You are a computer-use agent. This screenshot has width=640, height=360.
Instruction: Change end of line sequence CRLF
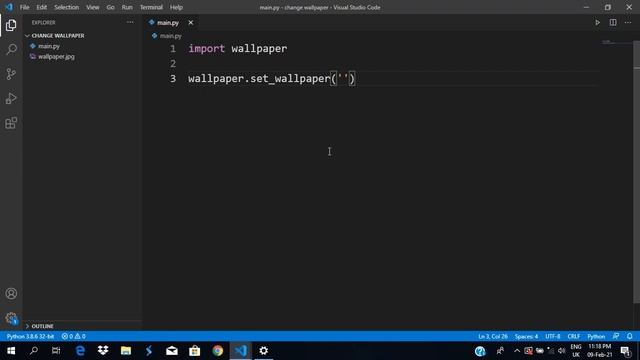click(573, 336)
